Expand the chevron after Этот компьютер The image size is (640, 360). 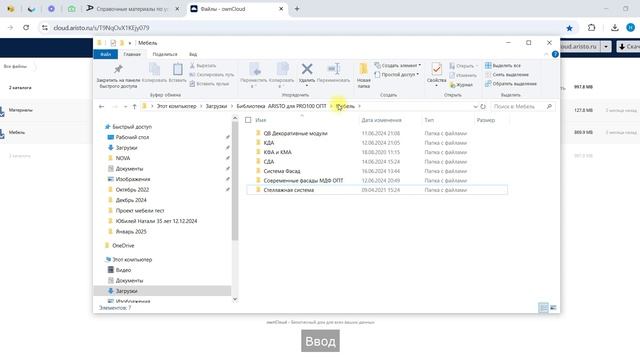[x=201, y=106]
